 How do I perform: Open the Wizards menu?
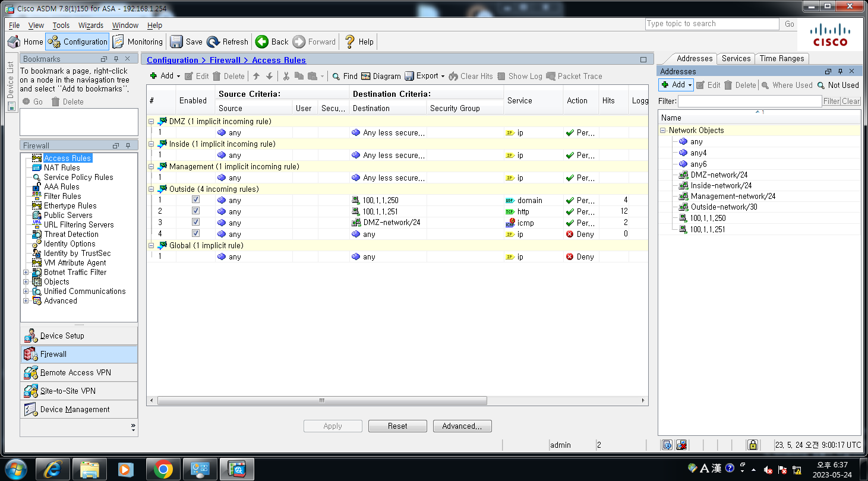[x=91, y=26]
